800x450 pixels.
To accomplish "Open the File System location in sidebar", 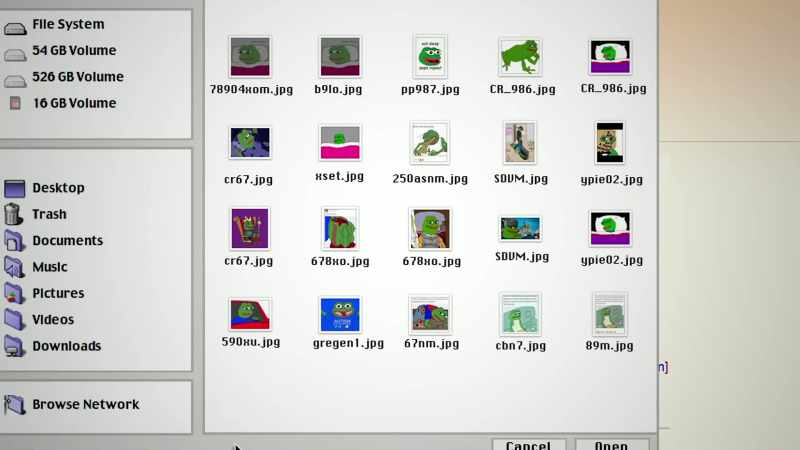I will [54, 24].
